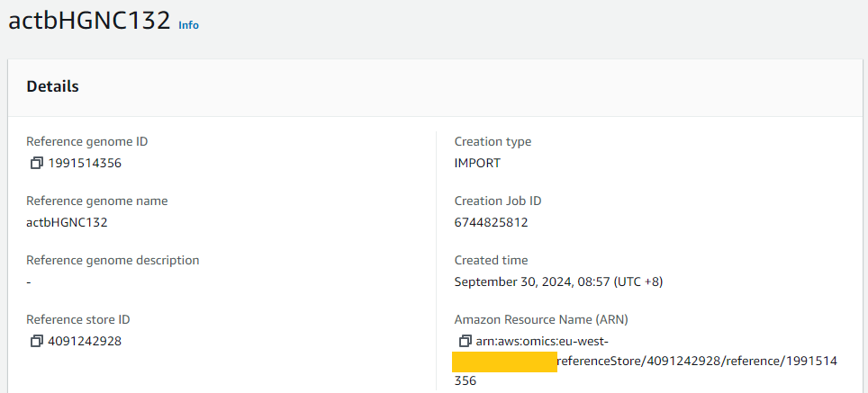Click the Reference genome ID field label

87,141
